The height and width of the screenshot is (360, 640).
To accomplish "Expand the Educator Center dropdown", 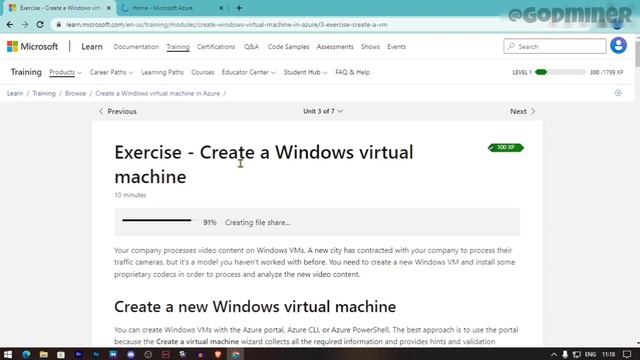I will point(249,72).
